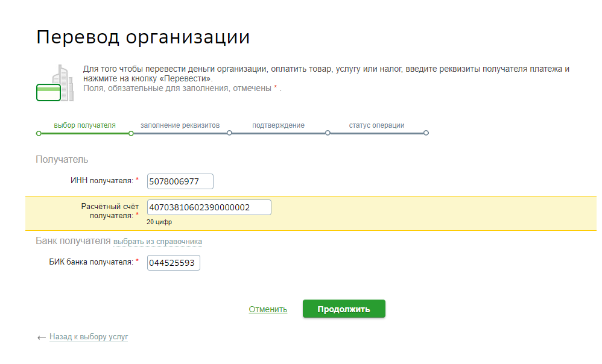Image resolution: width=602 pixels, height=364 pixels.
Task: Click the 'Отменить' link
Action: click(268, 309)
